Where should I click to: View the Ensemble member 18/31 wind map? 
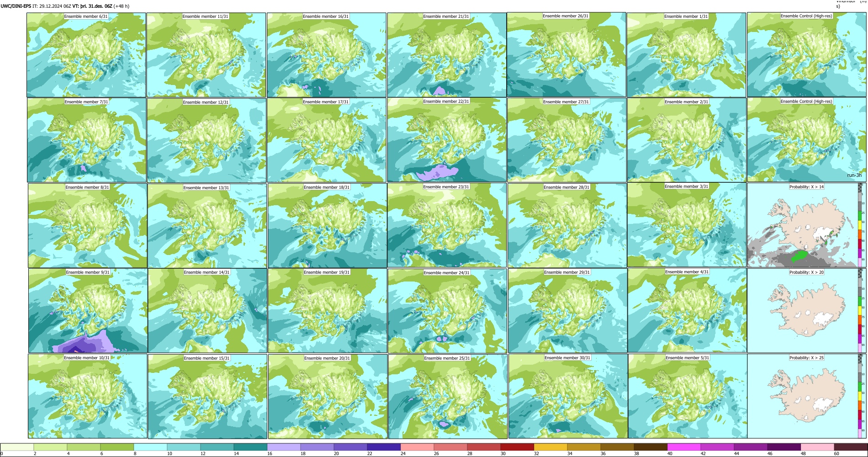tap(327, 225)
